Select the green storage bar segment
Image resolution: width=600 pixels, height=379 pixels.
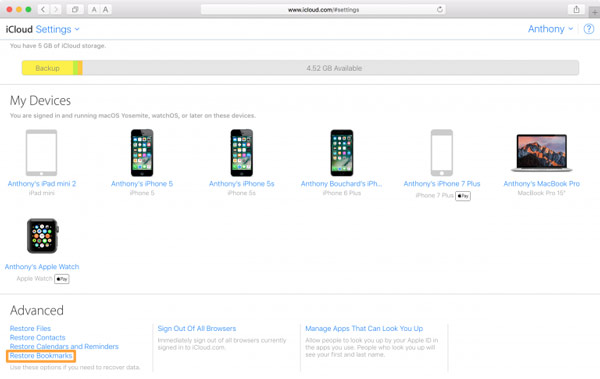pyautogui.click(x=75, y=68)
